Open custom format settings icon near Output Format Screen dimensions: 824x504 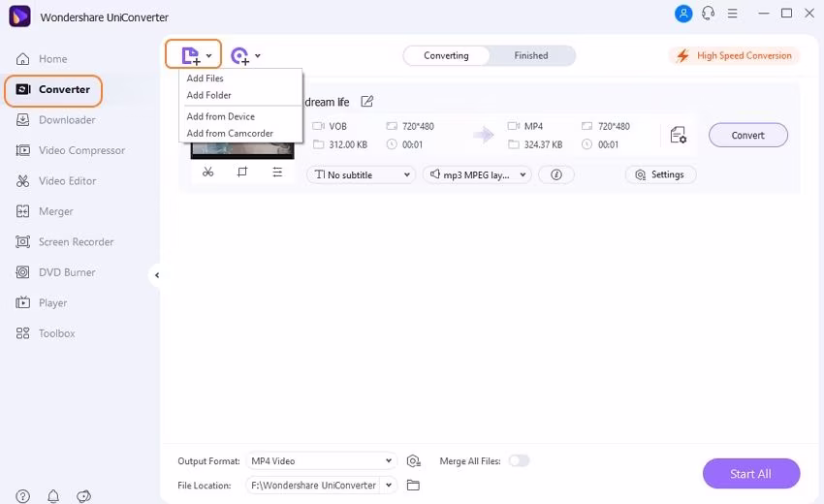414,461
